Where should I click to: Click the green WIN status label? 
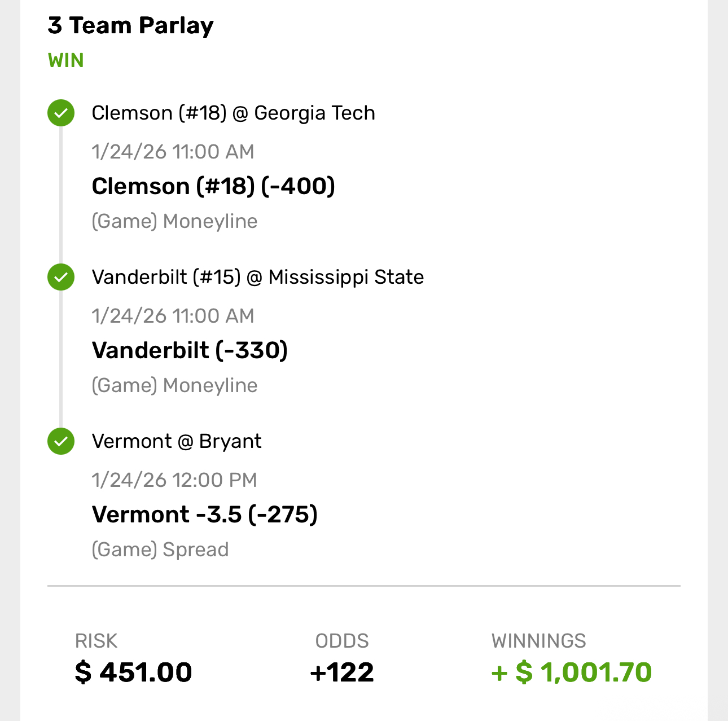[x=66, y=60]
